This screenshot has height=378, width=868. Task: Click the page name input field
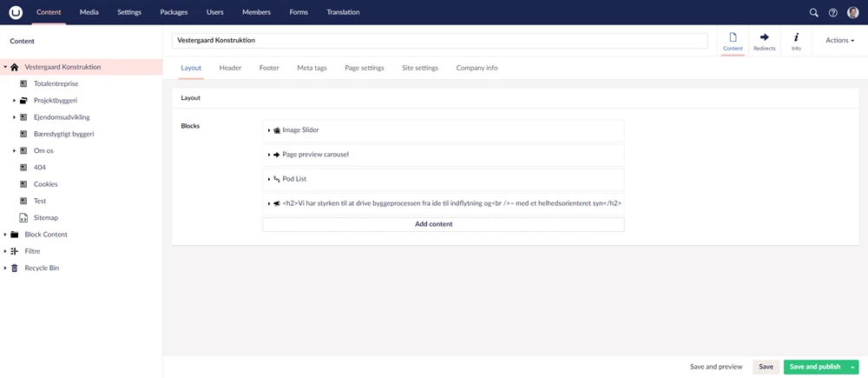coord(439,40)
